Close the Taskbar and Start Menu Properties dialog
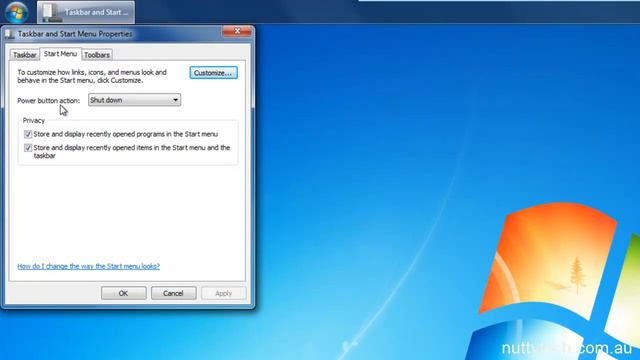This screenshot has width=640, height=360. pos(237,31)
